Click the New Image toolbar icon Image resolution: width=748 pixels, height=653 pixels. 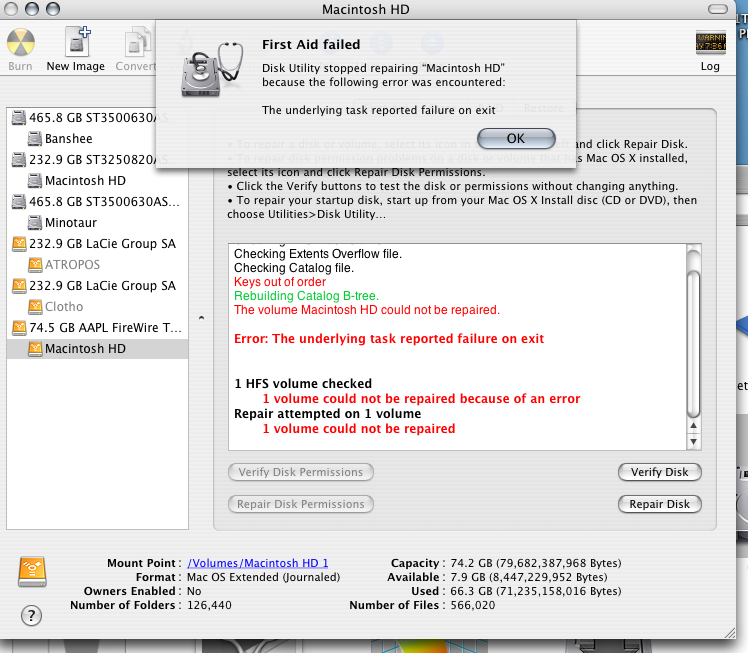(76, 46)
